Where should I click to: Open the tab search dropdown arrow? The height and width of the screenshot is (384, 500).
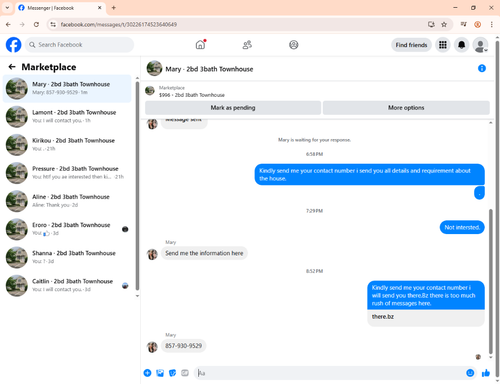[7, 7]
